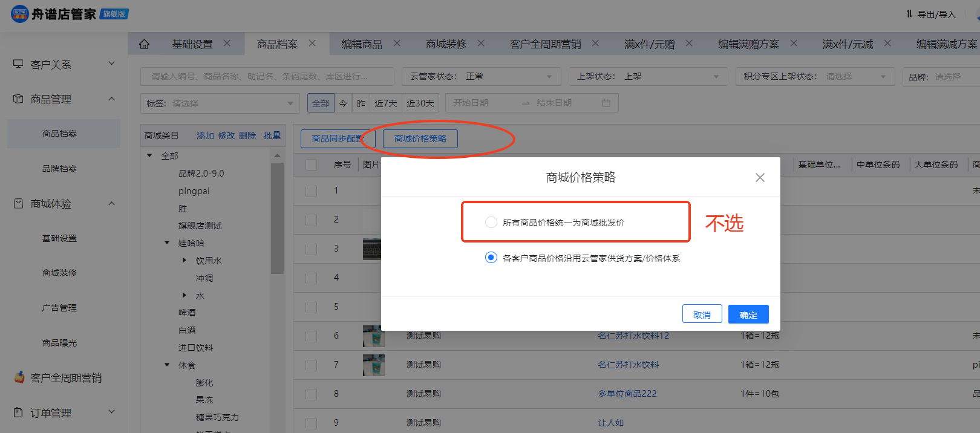Click the product search input field

267,77
